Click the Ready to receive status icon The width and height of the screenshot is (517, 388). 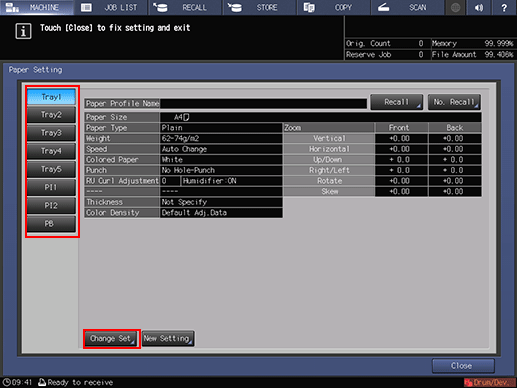tap(42, 382)
